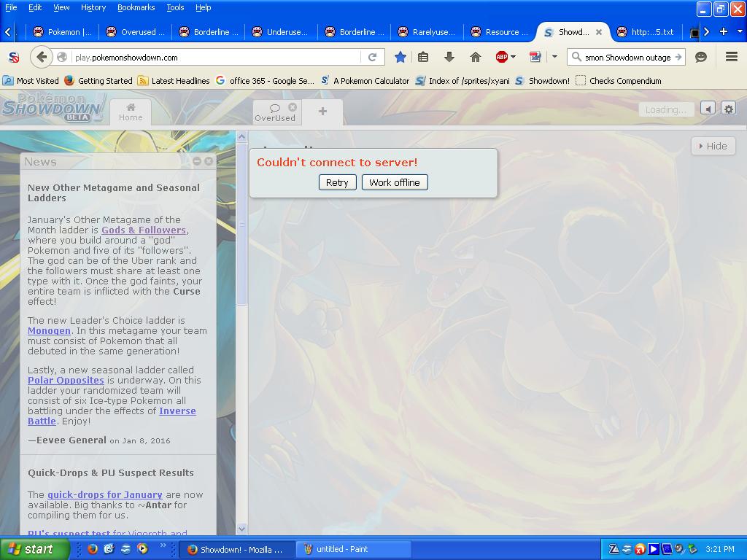Open the Monogen link

pyautogui.click(x=49, y=330)
